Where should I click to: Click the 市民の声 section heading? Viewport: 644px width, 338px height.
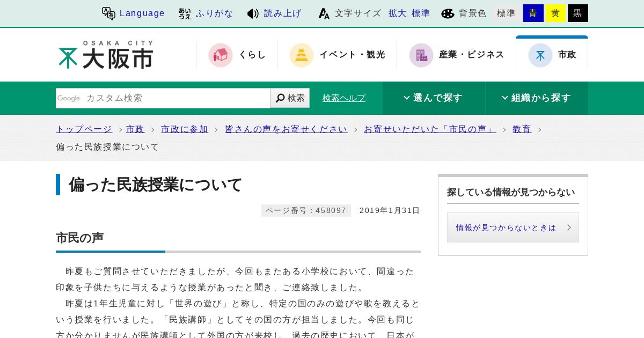[80, 238]
